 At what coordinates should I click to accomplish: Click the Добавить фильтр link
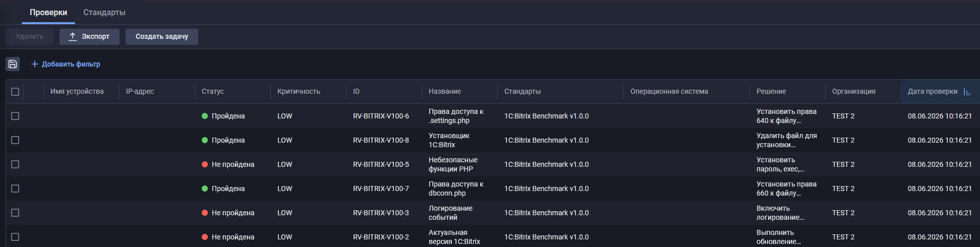pos(66,64)
